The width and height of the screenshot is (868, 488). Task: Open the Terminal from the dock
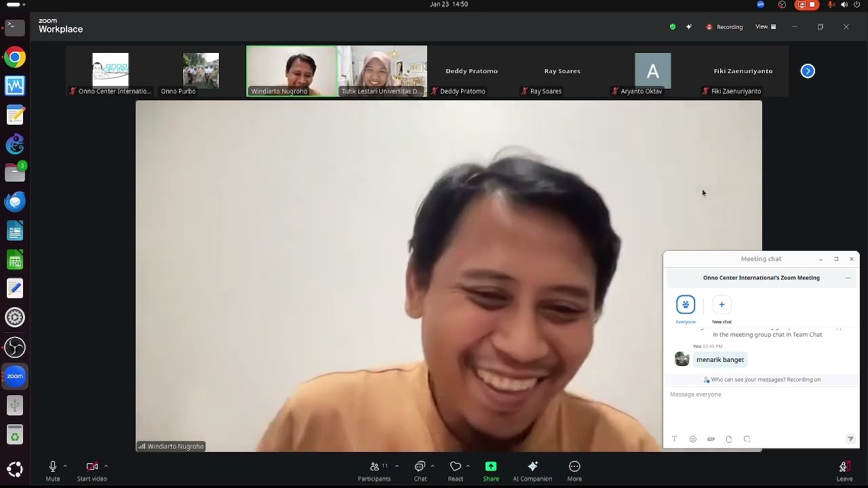click(15, 28)
